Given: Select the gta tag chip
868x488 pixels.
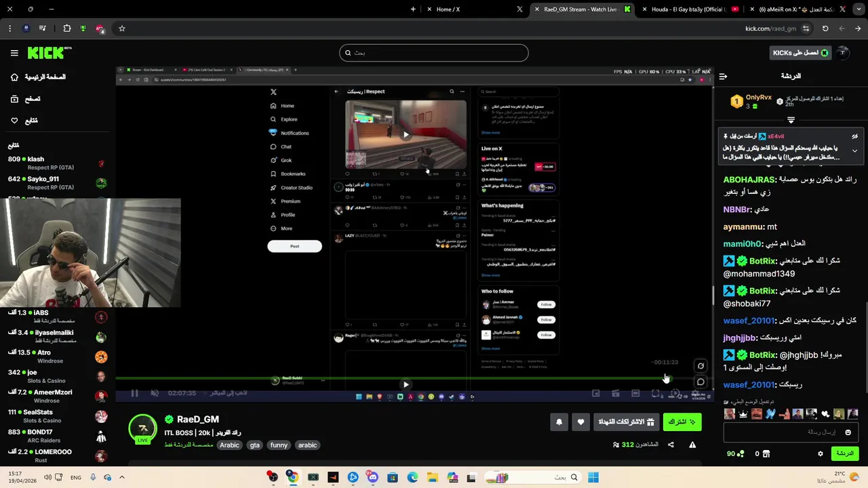Looking at the screenshot, I should tap(255, 445).
